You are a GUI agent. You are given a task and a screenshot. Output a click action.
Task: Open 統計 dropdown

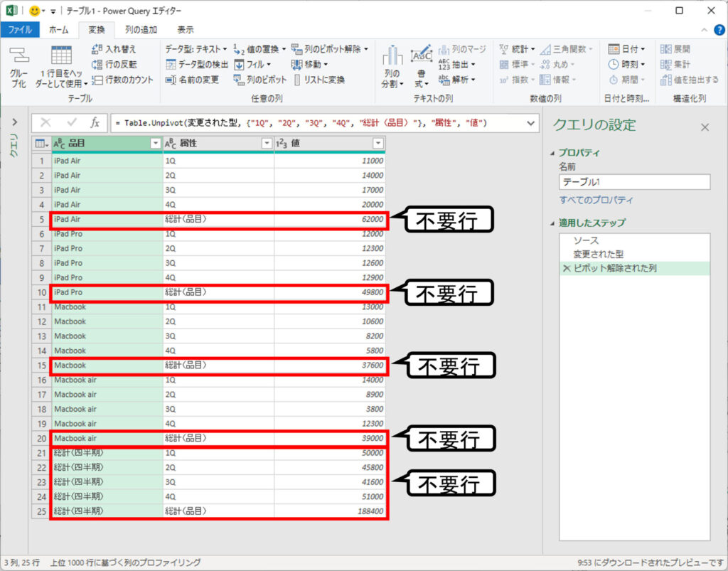coord(517,49)
